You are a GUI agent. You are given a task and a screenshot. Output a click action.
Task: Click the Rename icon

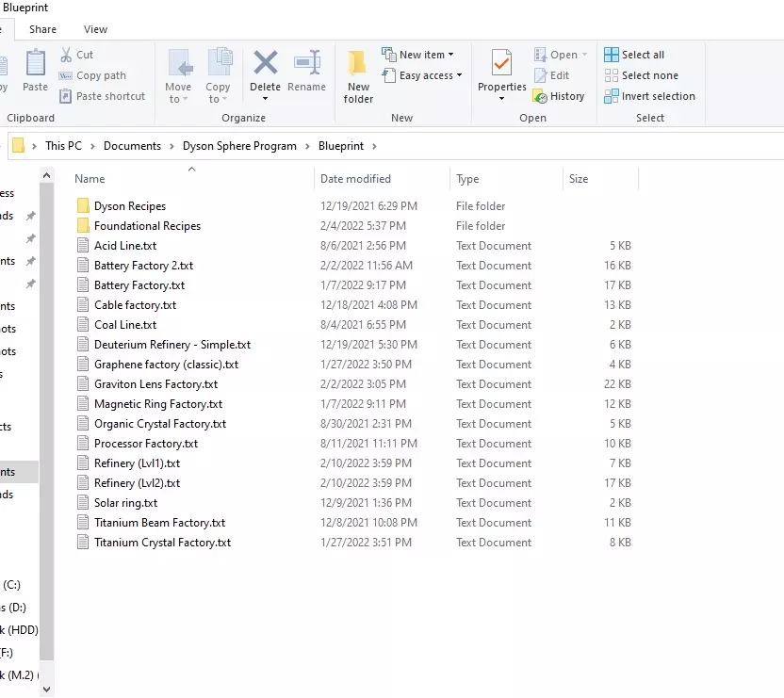point(307,62)
